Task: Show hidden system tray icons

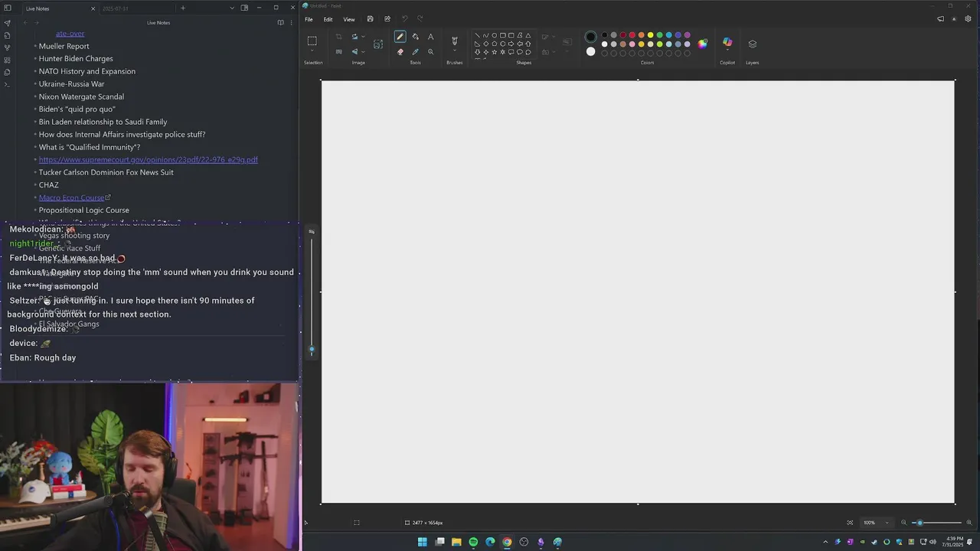Action: 825,542
